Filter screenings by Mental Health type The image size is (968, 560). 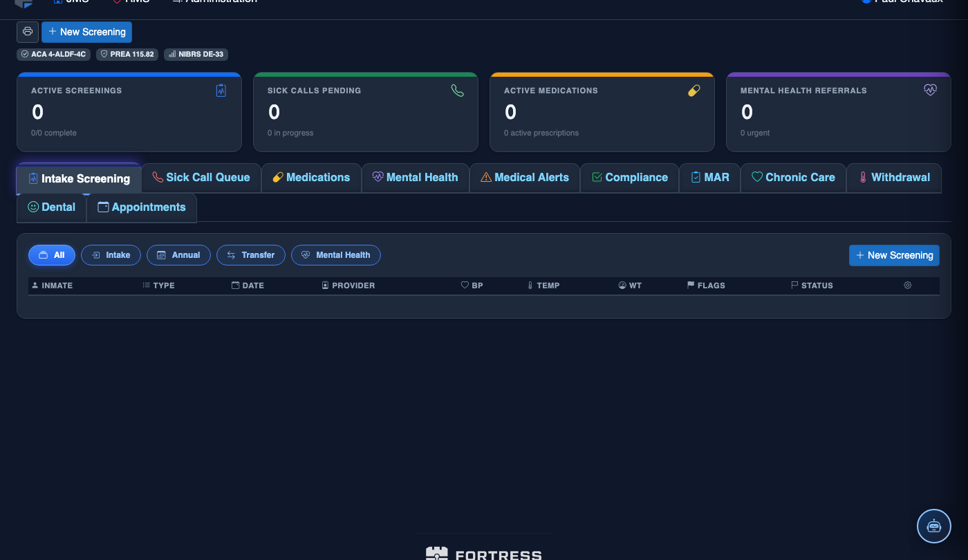336,255
